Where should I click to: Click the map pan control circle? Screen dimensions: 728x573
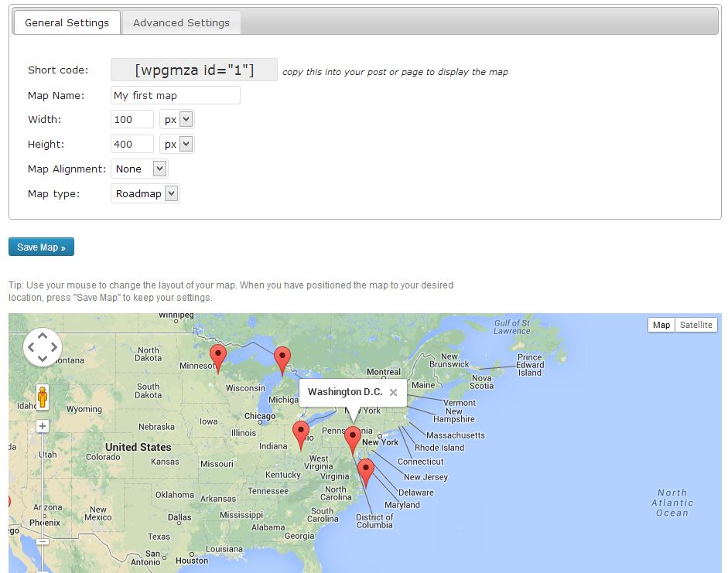[43, 346]
